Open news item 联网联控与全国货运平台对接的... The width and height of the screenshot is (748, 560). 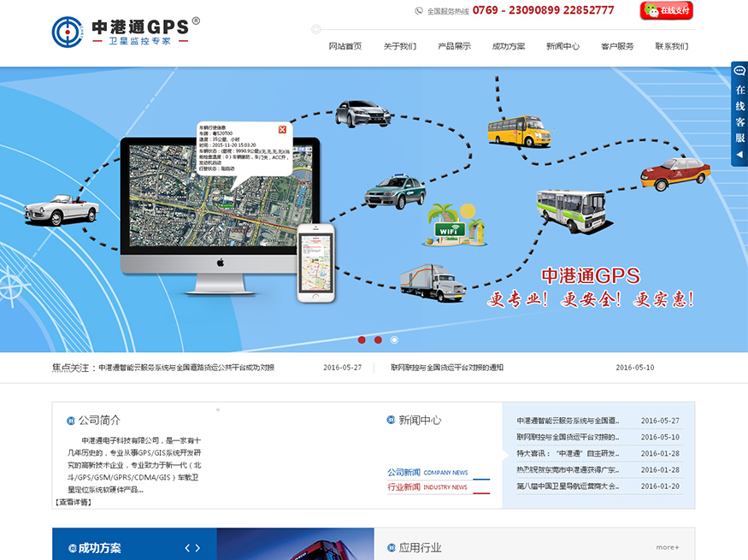click(x=568, y=437)
